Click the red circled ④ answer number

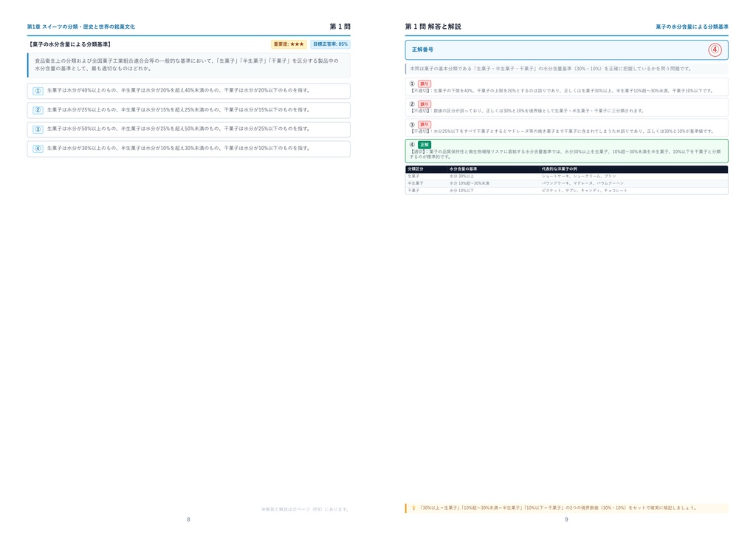coord(715,50)
